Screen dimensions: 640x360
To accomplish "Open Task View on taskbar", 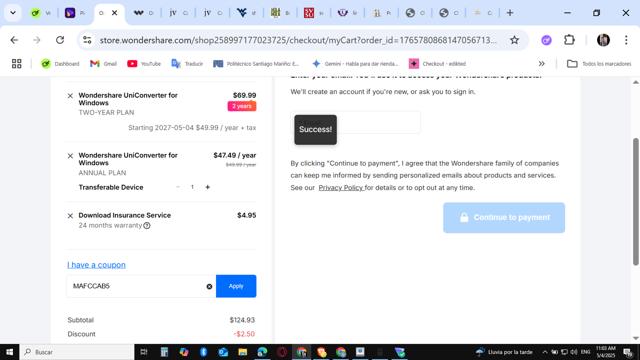I will tap(144, 352).
